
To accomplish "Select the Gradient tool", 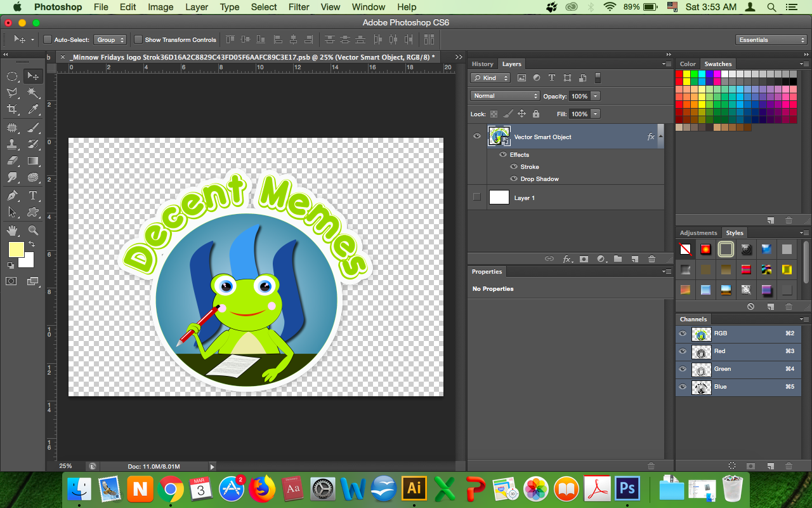I will pyautogui.click(x=33, y=161).
